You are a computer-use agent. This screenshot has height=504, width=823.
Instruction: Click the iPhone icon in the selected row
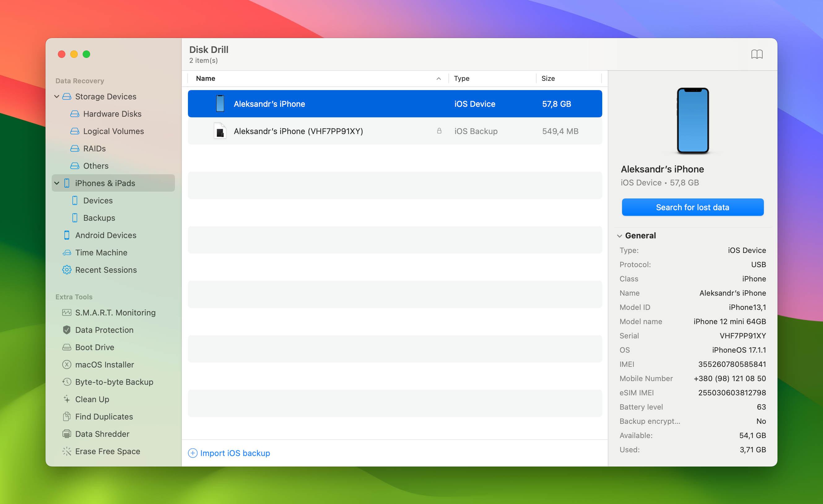coord(220,103)
